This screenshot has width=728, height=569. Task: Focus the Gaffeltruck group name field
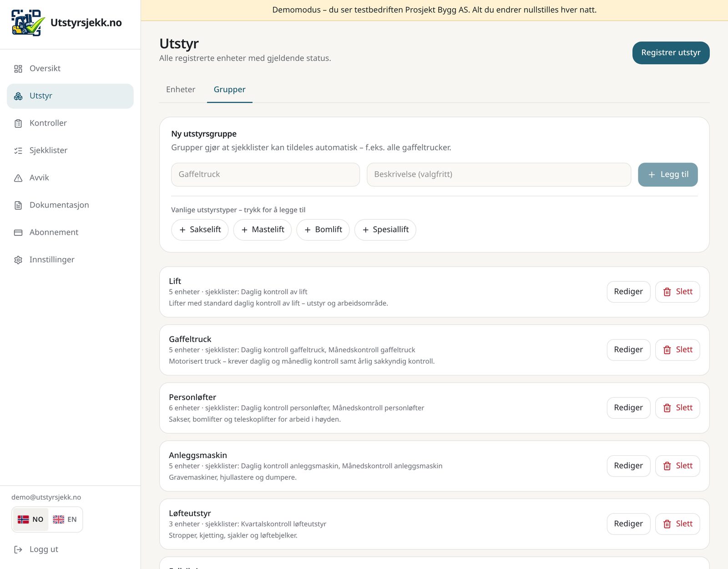pos(265,175)
